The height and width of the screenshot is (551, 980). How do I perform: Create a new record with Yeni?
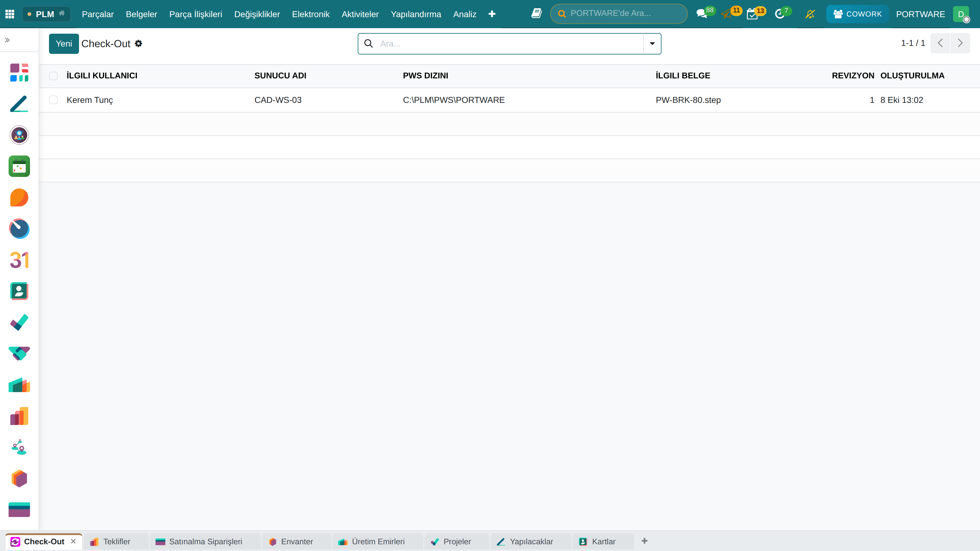(x=64, y=44)
